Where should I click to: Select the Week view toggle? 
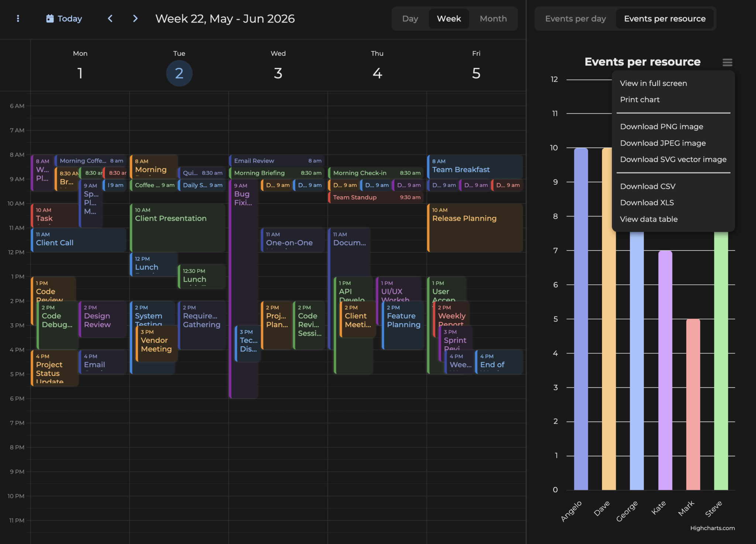click(x=449, y=18)
